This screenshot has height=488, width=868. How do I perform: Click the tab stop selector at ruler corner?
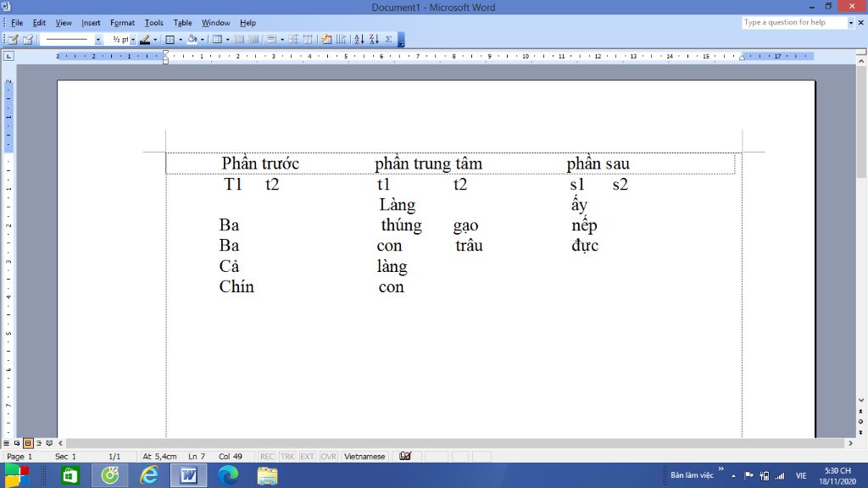tap(8, 57)
